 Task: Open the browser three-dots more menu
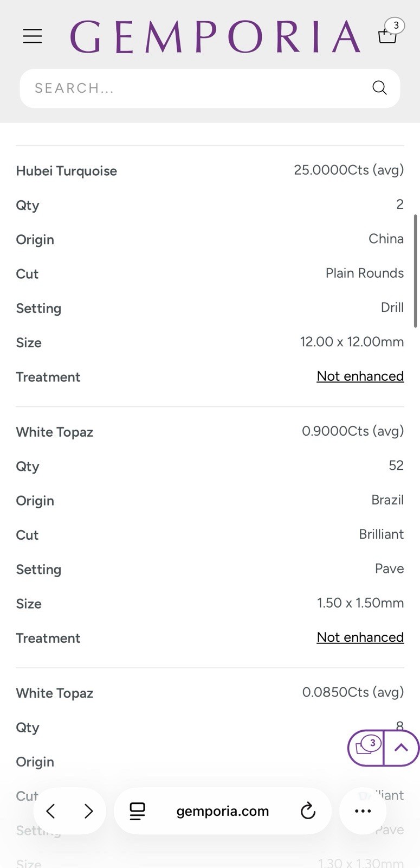[x=363, y=811]
